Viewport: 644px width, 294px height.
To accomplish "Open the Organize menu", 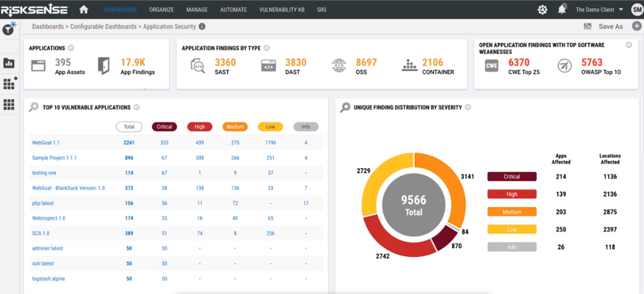I will pos(161,10).
